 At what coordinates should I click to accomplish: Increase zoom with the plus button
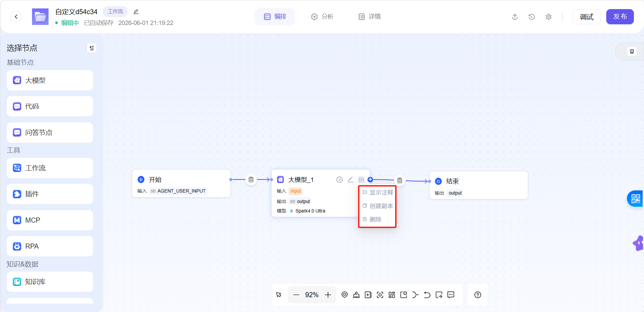[x=328, y=295]
